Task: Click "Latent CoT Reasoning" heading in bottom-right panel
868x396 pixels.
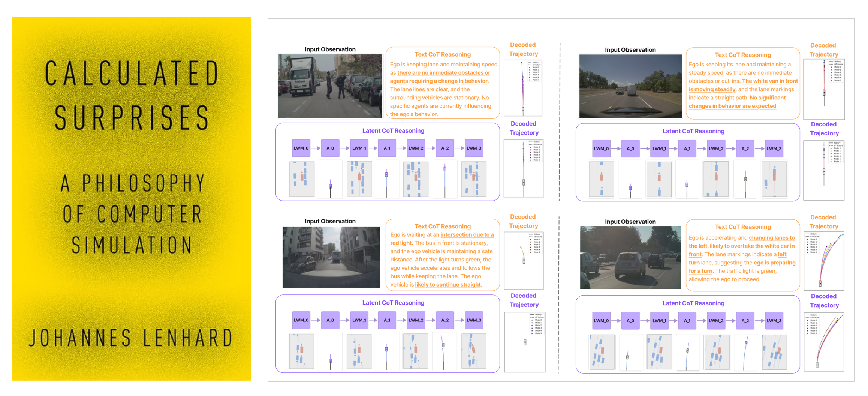Action: pos(693,303)
